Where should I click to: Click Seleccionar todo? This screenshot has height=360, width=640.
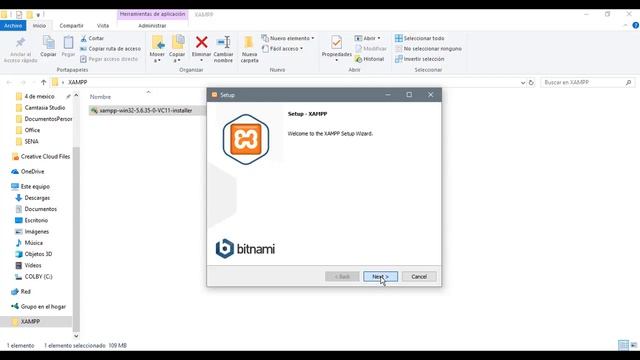pos(420,38)
